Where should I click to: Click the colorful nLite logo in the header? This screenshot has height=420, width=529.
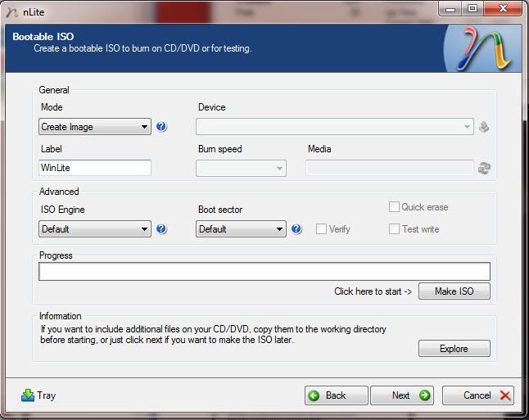pos(483,48)
